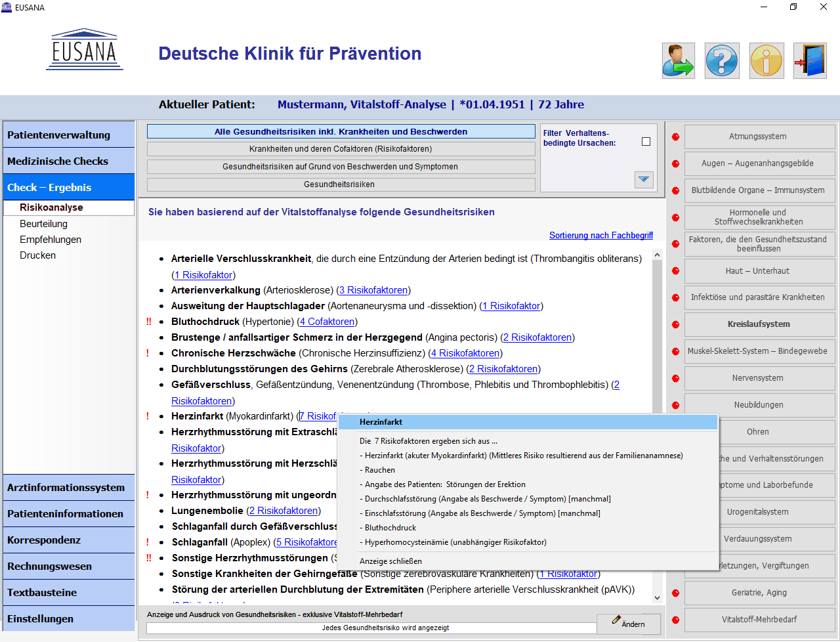
Task: Select Empfehlungen in sidebar
Action: coord(51,240)
